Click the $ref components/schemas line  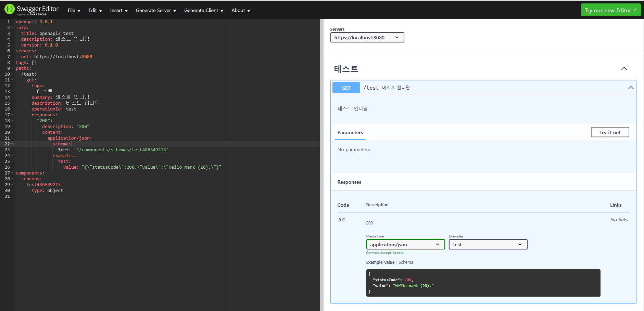113,150
